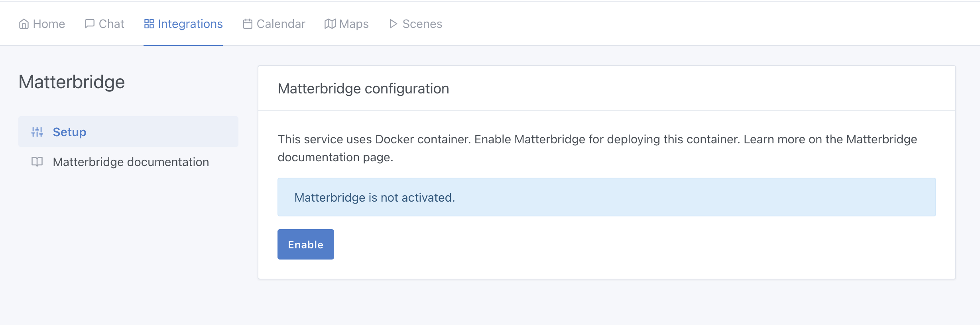
Task: Click the Matterbridge page heading
Action: click(72, 82)
